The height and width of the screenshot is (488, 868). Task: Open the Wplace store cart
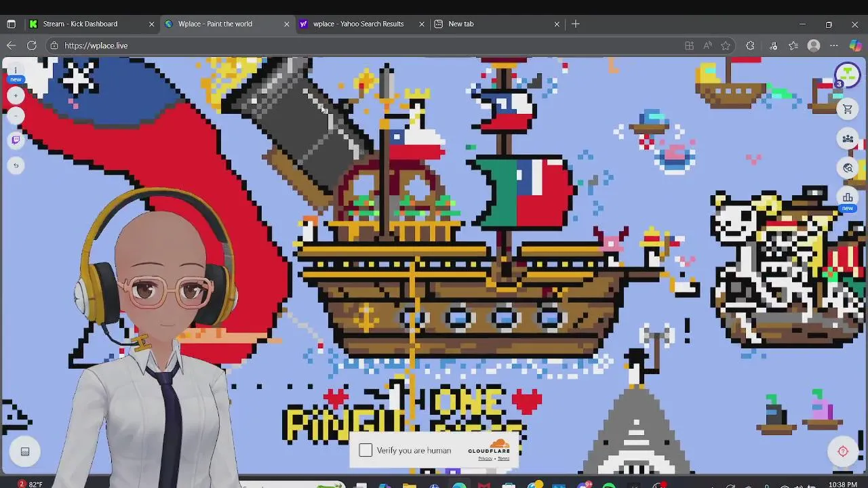click(x=848, y=109)
